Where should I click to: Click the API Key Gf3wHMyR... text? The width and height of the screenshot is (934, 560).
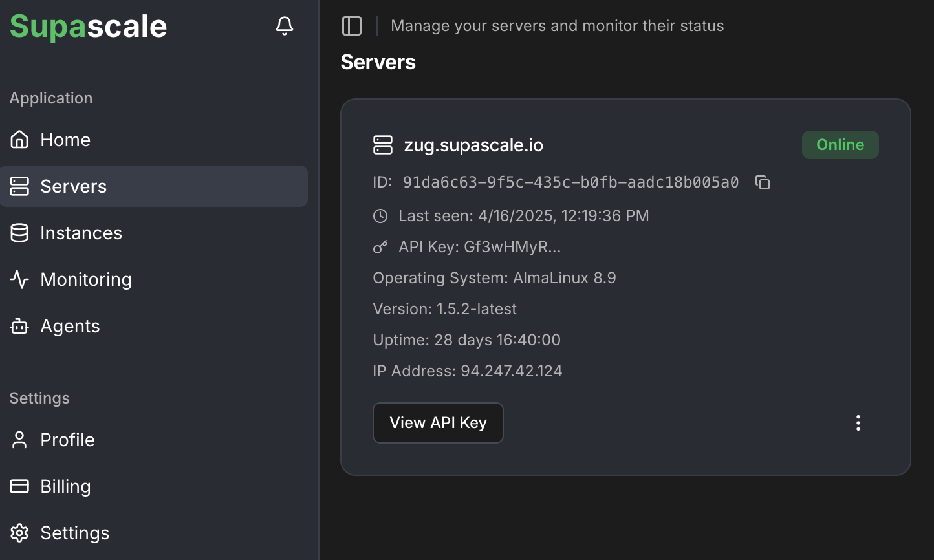coord(479,247)
